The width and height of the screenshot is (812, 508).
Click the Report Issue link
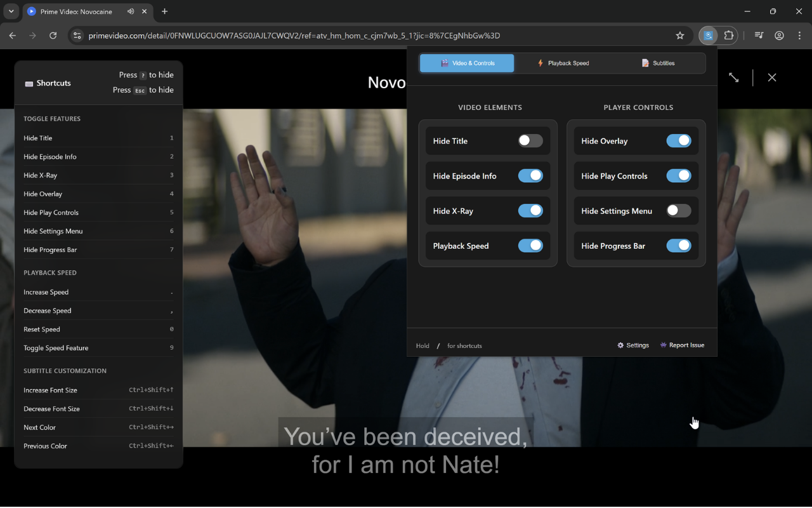682,345
